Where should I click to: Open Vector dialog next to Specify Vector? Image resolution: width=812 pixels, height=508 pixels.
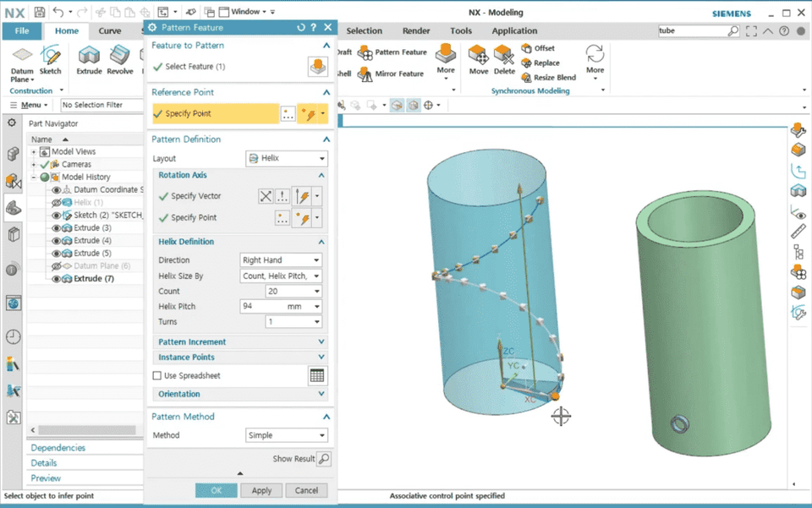click(x=283, y=196)
